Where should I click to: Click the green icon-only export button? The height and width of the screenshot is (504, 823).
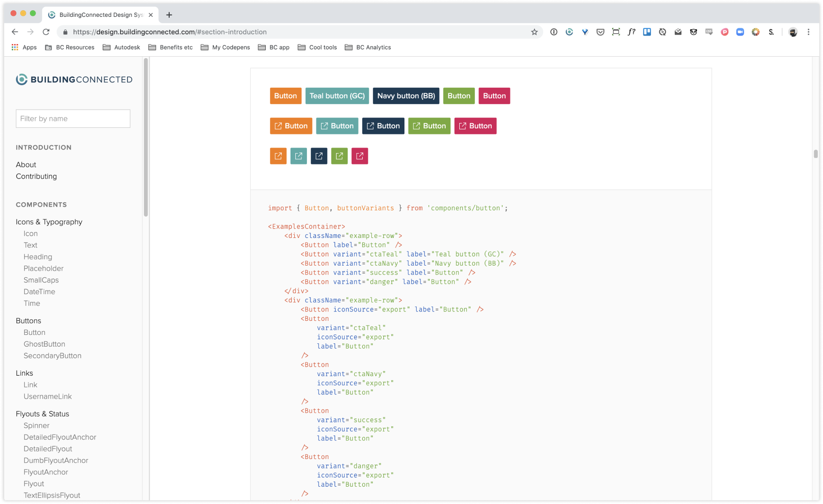(x=339, y=156)
